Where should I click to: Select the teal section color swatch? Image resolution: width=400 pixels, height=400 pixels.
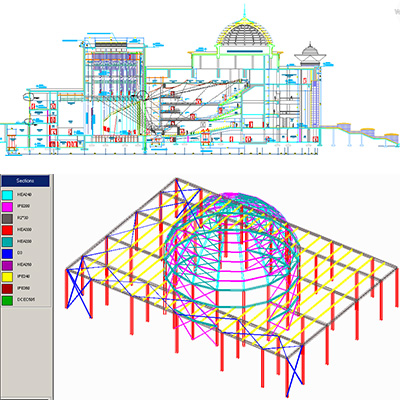click(x=7, y=241)
